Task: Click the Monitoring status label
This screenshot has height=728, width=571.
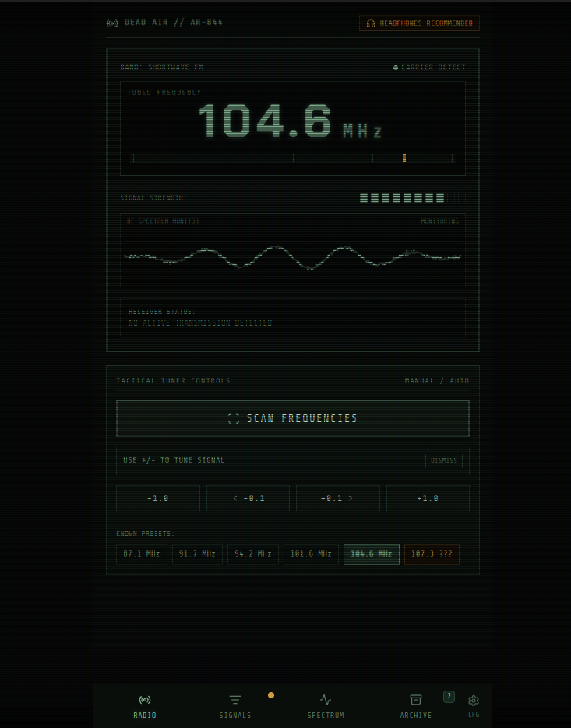Action: (439, 221)
